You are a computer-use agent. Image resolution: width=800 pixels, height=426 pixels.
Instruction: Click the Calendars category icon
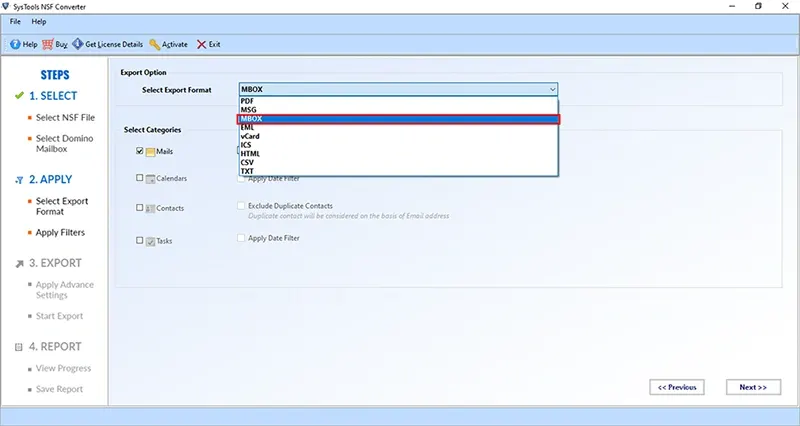150,179
